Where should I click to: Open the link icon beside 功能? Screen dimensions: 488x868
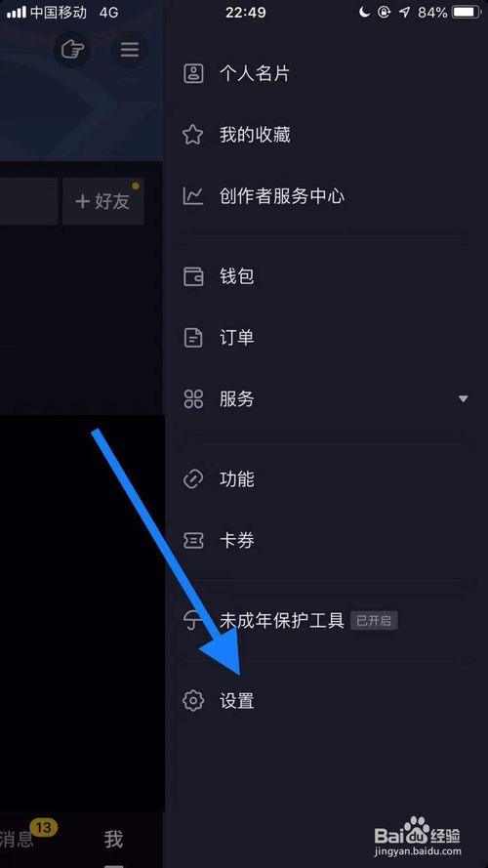click(x=193, y=478)
